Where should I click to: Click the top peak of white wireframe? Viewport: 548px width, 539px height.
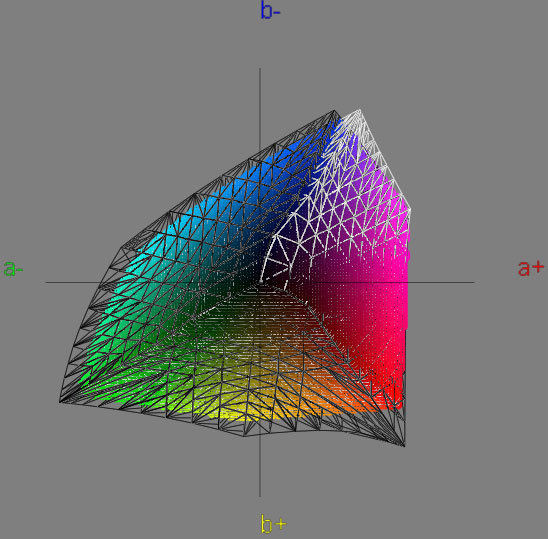coord(359,111)
